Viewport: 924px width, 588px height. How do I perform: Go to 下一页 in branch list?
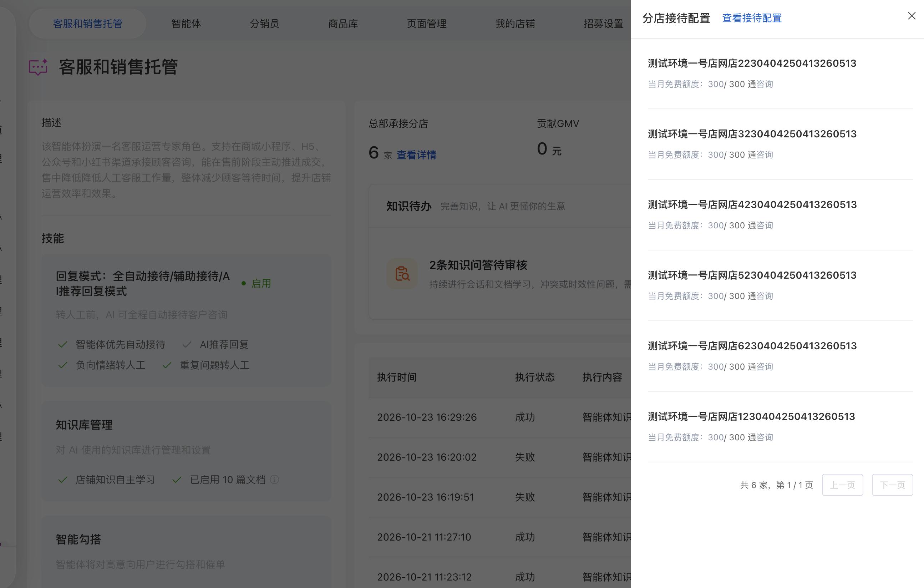click(x=892, y=485)
